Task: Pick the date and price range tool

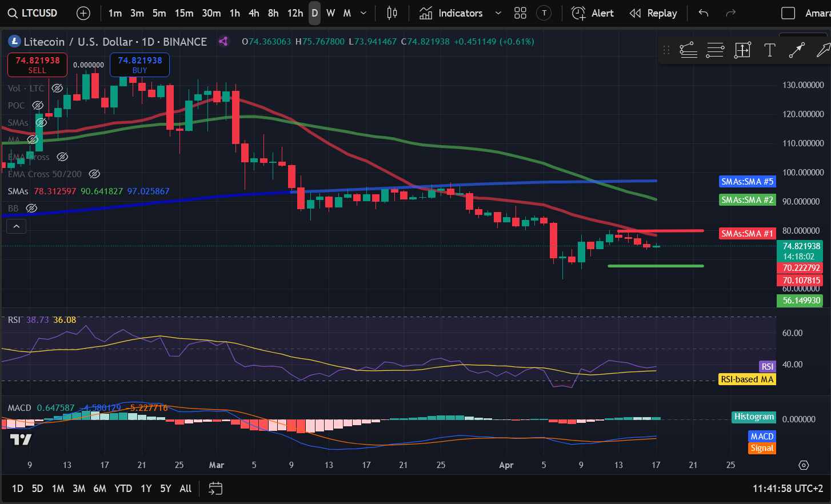Action: [x=742, y=50]
